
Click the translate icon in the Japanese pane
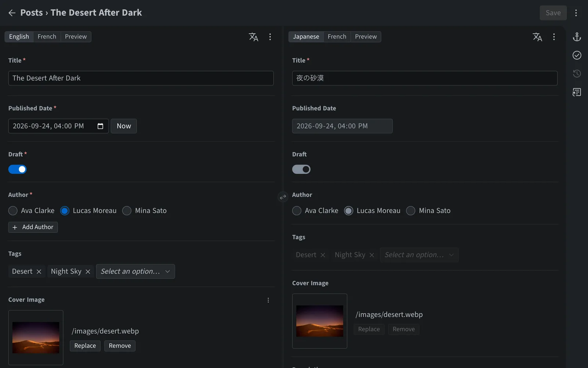[x=537, y=37]
